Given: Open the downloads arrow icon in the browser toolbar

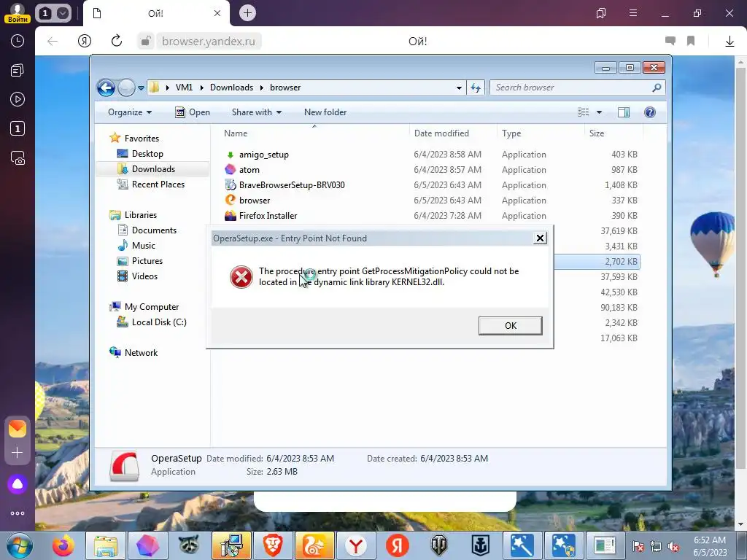Looking at the screenshot, I should [x=729, y=42].
